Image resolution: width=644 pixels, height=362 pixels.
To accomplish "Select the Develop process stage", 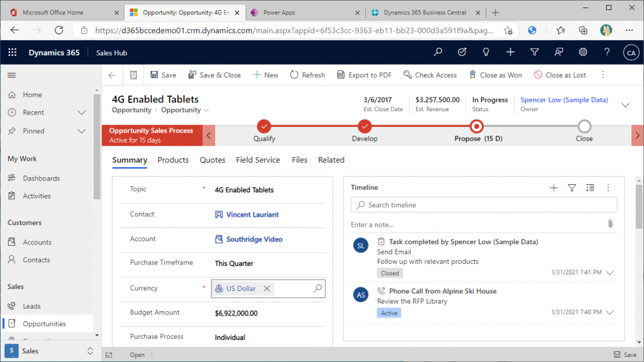I will (x=365, y=126).
